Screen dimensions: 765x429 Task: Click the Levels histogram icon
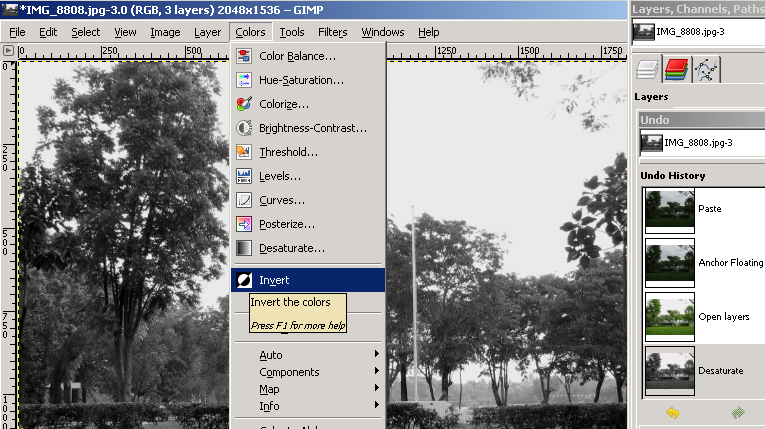(x=244, y=176)
